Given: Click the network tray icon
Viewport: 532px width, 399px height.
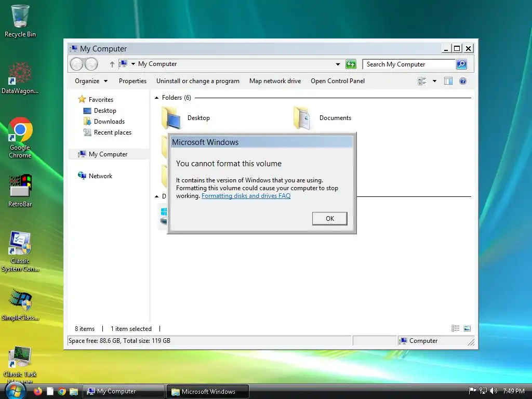Looking at the screenshot, I should coord(483,391).
